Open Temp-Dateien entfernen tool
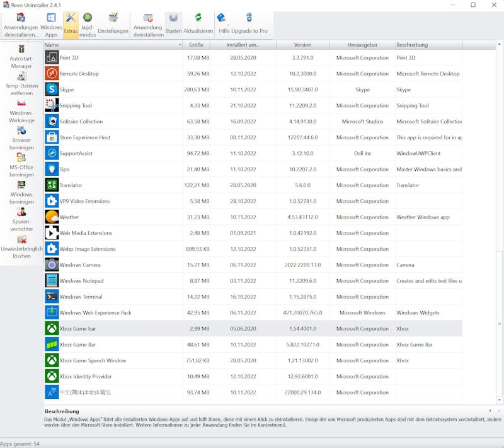The image size is (504, 448). click(21, 84)
